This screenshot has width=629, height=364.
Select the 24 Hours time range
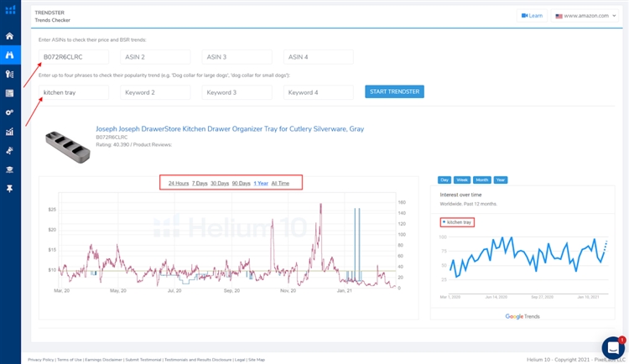178,183
